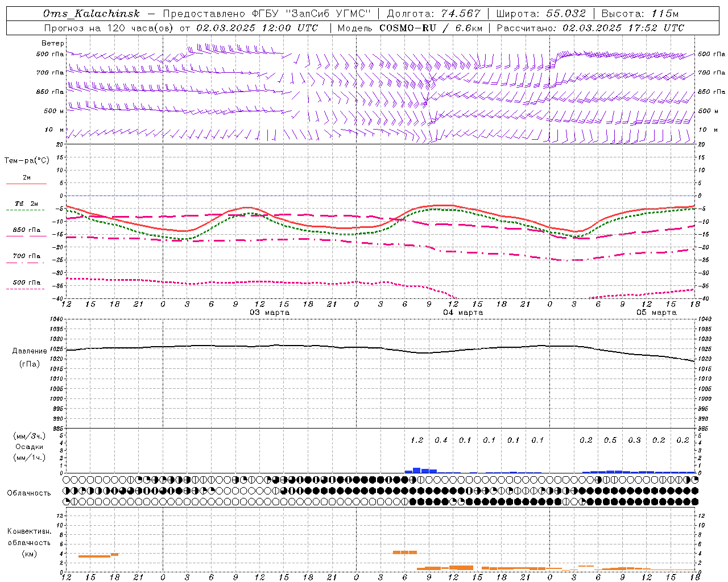728x582 pixels.
Task: Click the '05 марта' date label
Action: (656, 312)
